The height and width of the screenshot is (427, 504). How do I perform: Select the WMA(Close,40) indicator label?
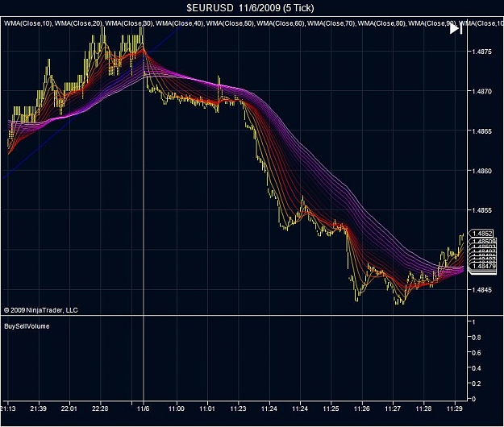pyautogui.click(x=180, y=23)
